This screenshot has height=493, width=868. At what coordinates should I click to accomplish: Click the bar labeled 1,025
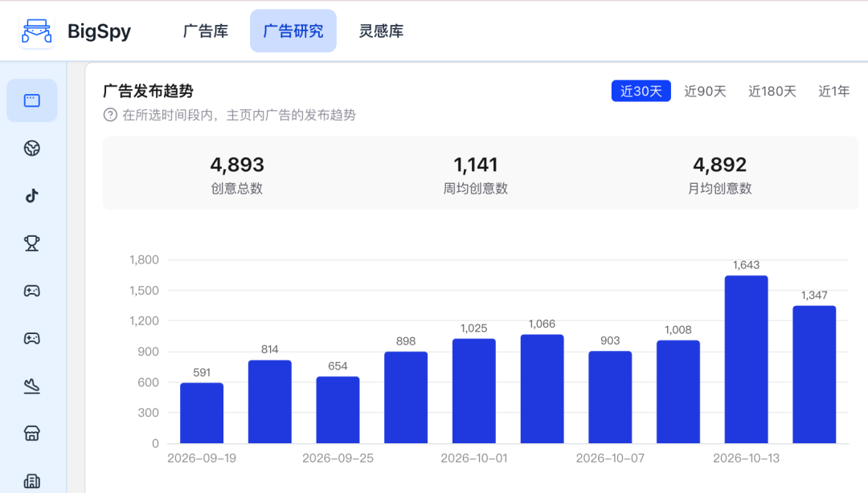(474, 391)
